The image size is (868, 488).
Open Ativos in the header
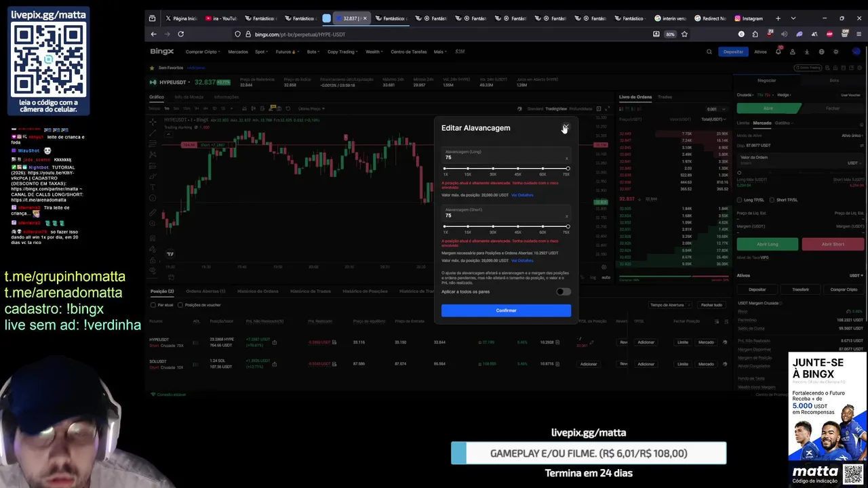click(x=760, y=52)
